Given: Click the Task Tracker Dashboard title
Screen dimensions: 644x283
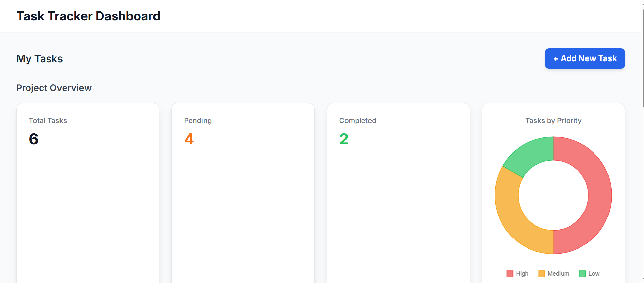Looking at the screenshot, I should 88,16.
